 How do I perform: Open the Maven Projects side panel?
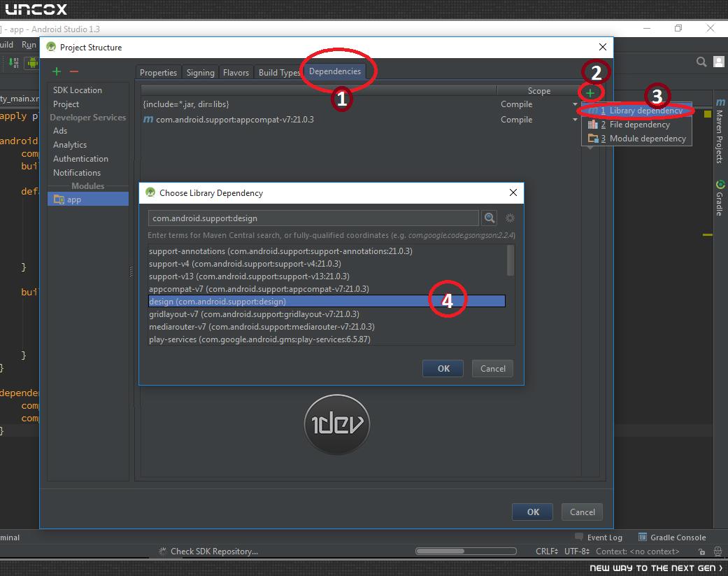click(x=720, y=131)
